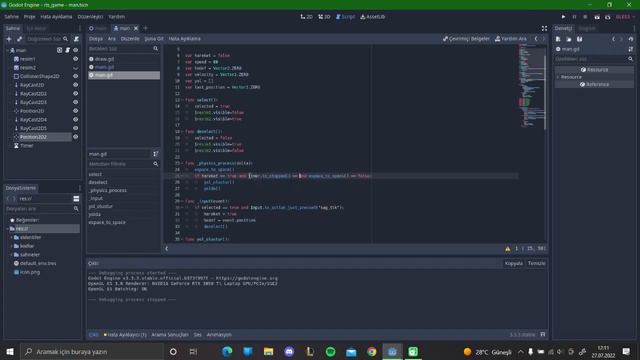Click the code minimap
The image size is (640, 360).
pyautogui.click(x=532, y=86)
